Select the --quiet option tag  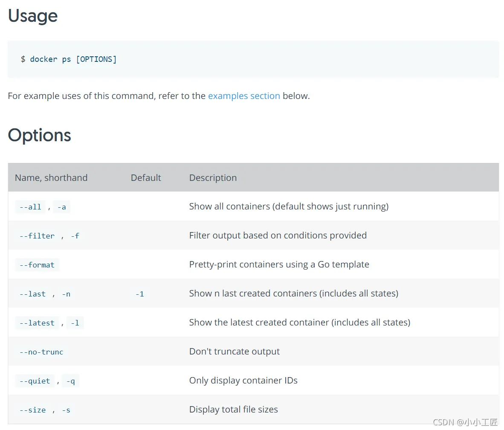pyautogui.click(x=35, y=381)
